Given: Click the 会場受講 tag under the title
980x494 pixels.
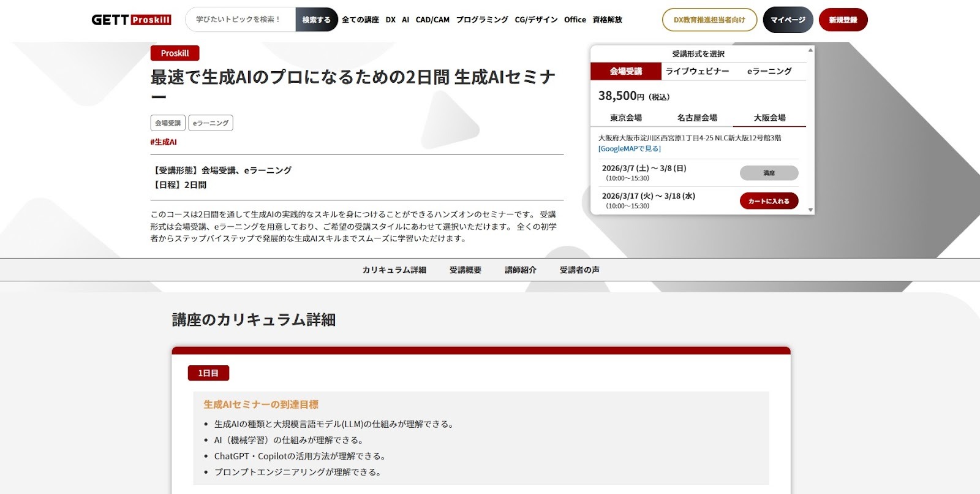Looking at the screenshot, I should (x=168, y=123).
